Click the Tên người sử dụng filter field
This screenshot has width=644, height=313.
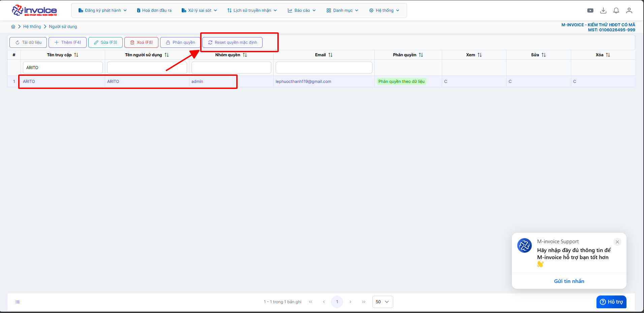coord(147,68)
